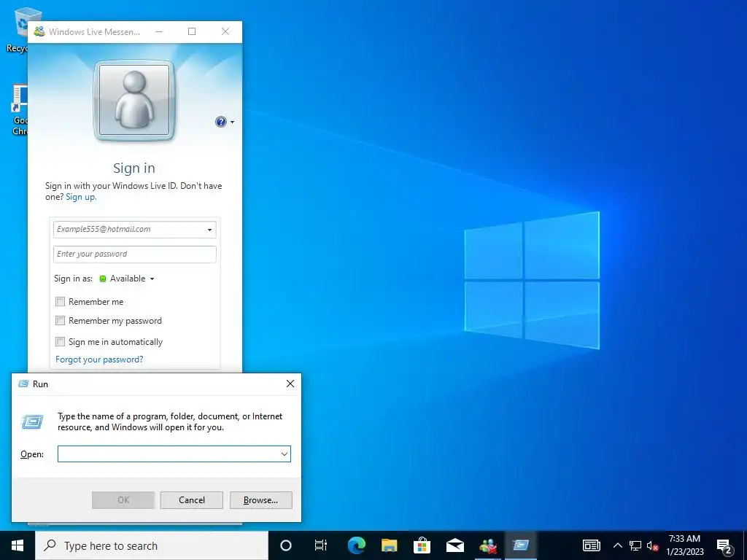747x560 pixels.
Task: Show hidden system tray icons
Action: (x=617, y=545)
